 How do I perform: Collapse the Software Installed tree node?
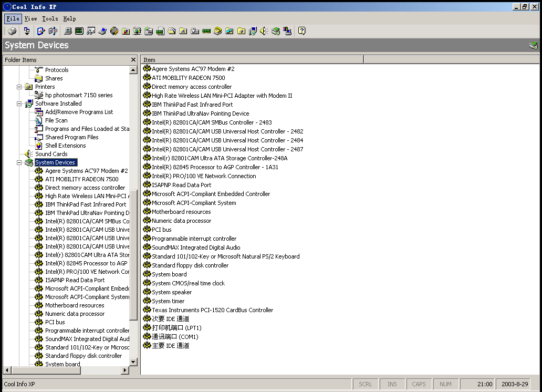click(x=19, y=104)
